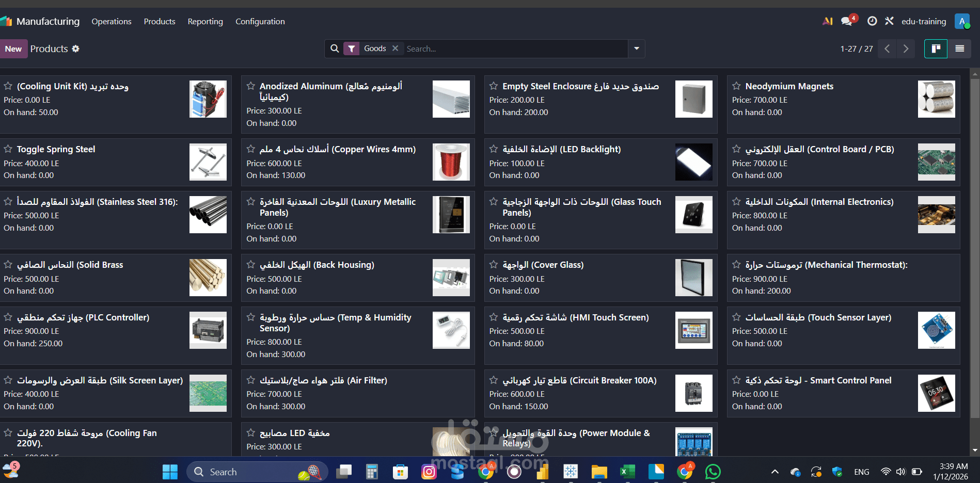Expand the search options dropdown arrow

(637, 49)
